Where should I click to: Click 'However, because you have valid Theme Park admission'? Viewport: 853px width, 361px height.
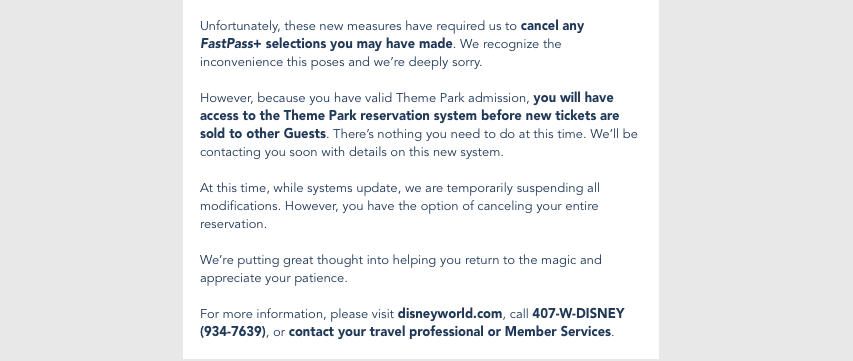coord(365,98)
